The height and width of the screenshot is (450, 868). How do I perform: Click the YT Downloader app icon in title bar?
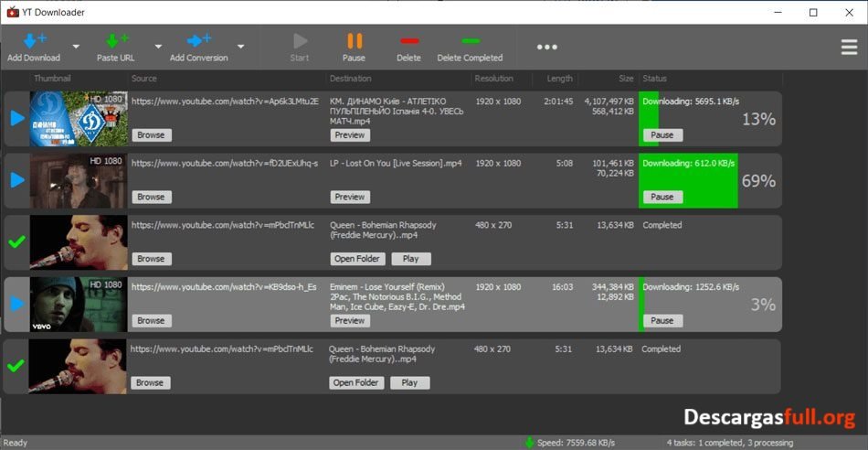tap(13, 12)
